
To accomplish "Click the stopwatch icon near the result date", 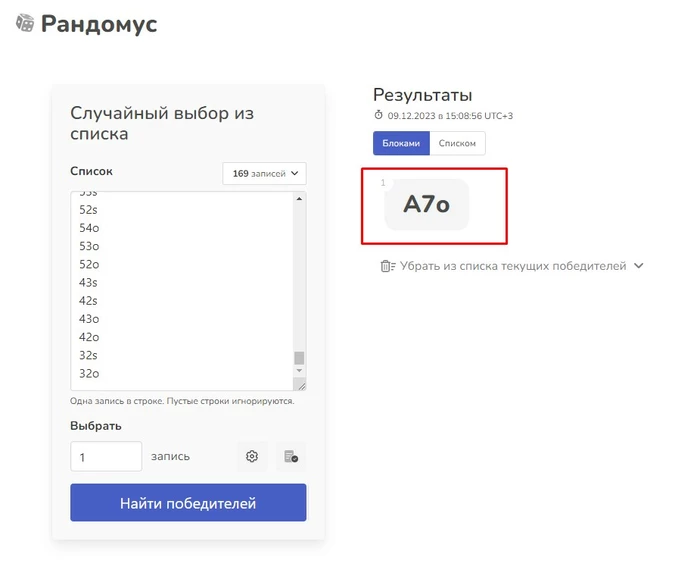I will click(x=379, y=115).
